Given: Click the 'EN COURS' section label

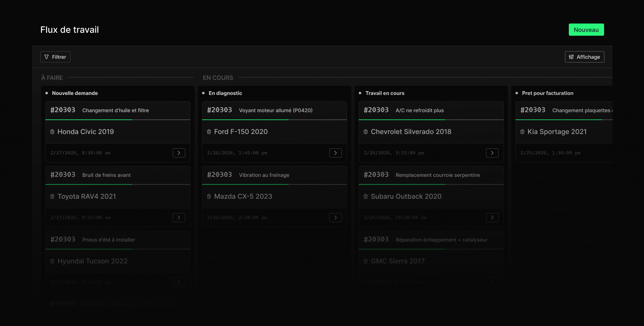Looking at the screenshot, I should pyautogui.click(x=218, y=78).
